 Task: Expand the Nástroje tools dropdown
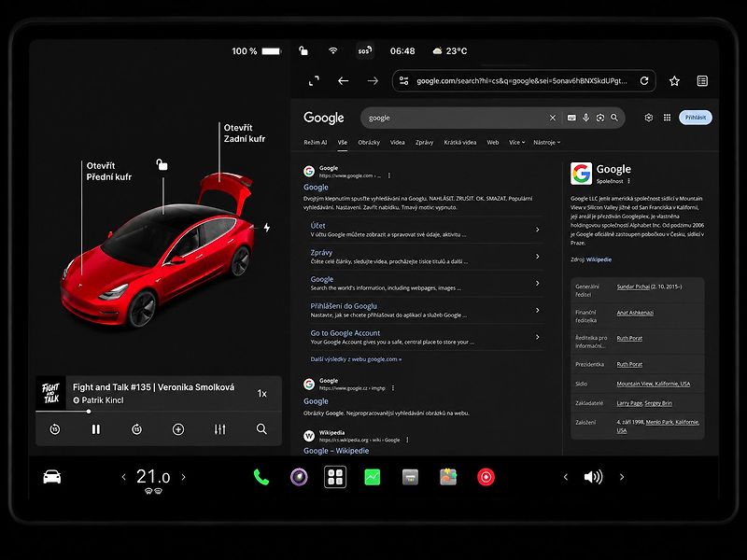pos(547,143)
